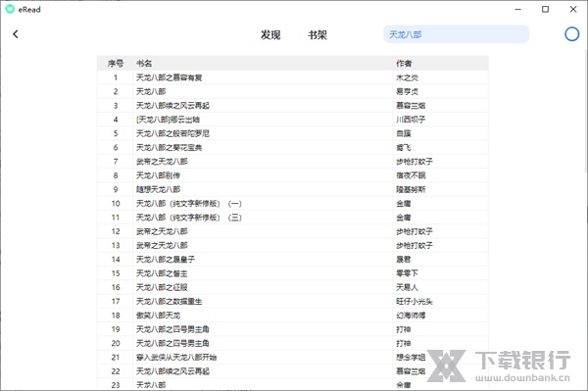
Task: Select row 5 book 天龙八部之般若陀罗尼
Action: point(172,133)
